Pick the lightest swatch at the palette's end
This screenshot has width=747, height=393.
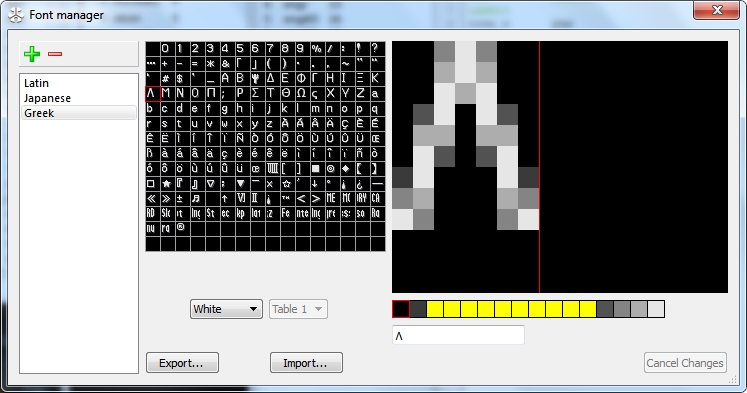[x=656, y=309]
